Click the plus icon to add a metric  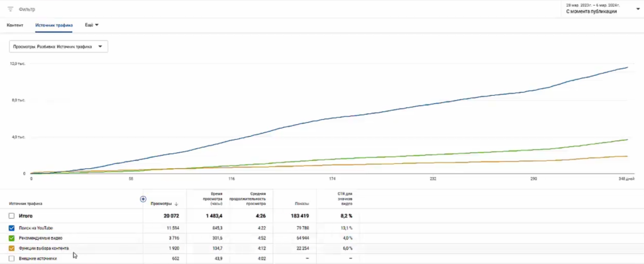tap(143, 199)
